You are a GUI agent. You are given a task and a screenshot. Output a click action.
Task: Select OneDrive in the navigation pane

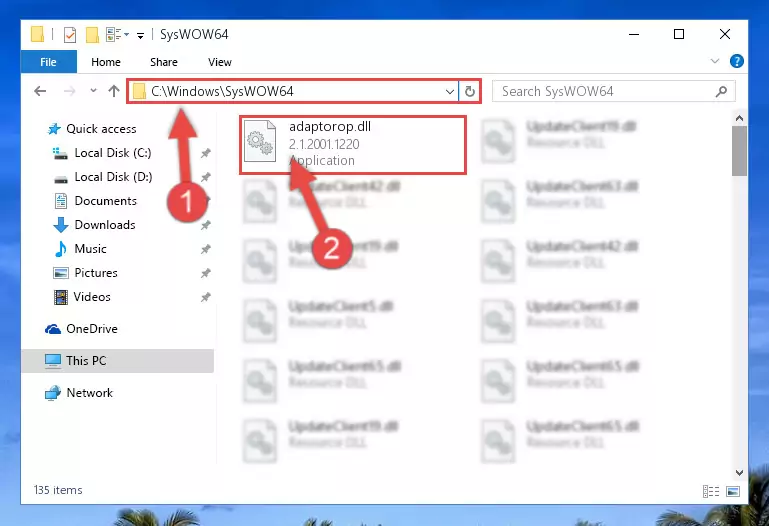[92, 329]
